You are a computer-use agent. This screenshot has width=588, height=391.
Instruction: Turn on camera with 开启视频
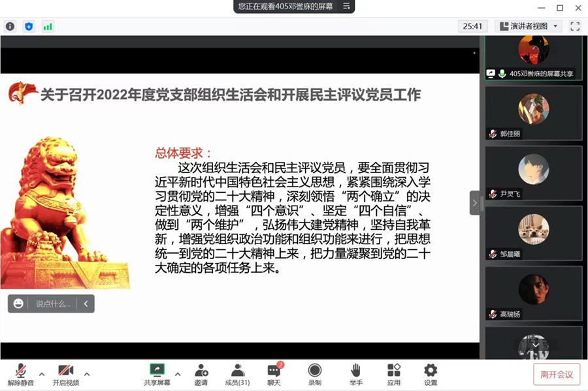(65, 375)
